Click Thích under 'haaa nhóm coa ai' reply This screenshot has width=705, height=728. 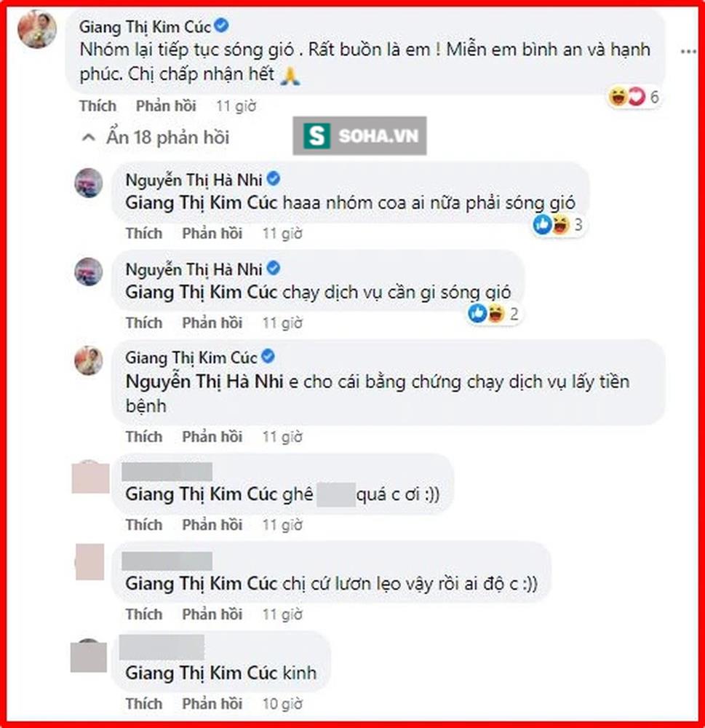pos(144,233)
